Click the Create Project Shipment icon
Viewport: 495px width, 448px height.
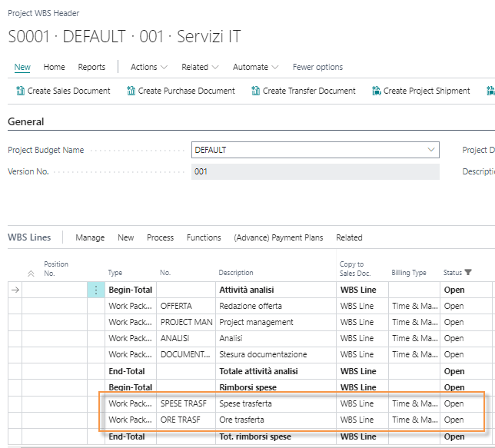(377, 91)
